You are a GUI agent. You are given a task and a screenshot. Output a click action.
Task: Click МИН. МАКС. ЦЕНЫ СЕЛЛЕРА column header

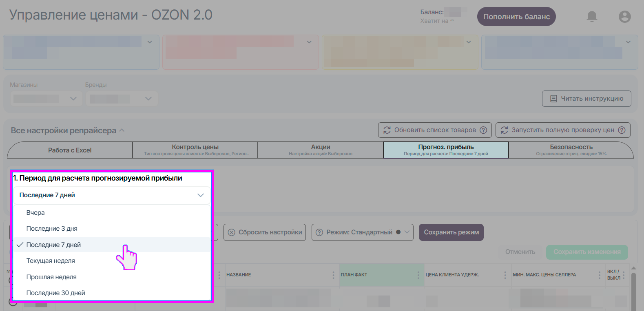pos(558,275)
